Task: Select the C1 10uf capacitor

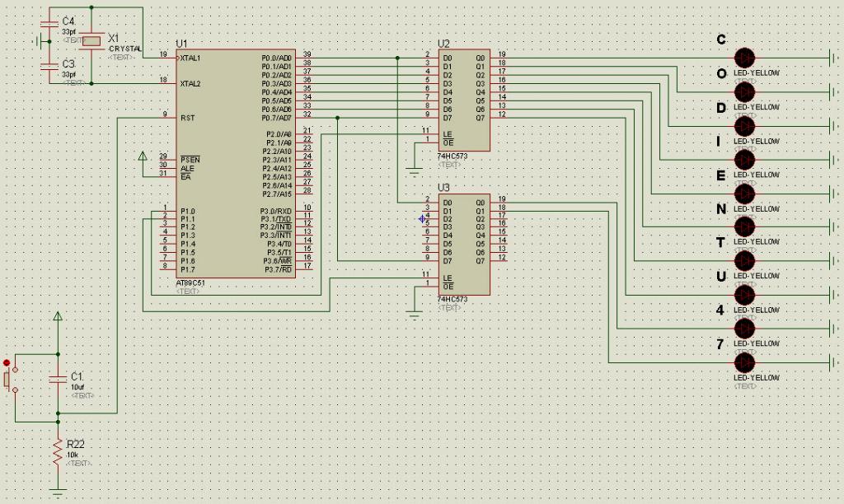Action: (x=59, y=379)
